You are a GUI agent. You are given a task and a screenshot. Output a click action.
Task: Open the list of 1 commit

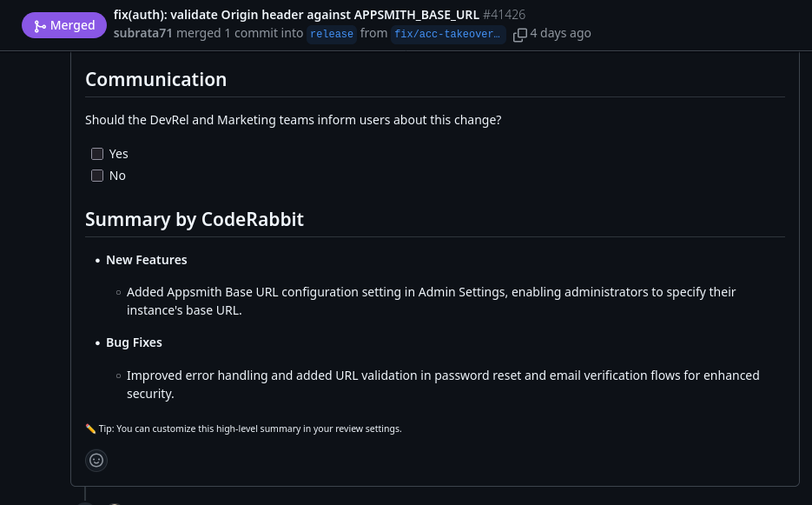(252, 32)
